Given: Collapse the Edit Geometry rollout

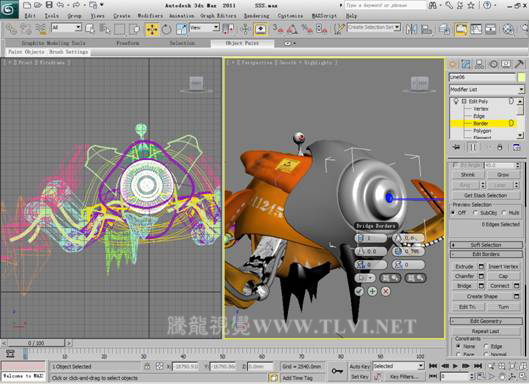Looking at the screenshot, I should (486, 321).
